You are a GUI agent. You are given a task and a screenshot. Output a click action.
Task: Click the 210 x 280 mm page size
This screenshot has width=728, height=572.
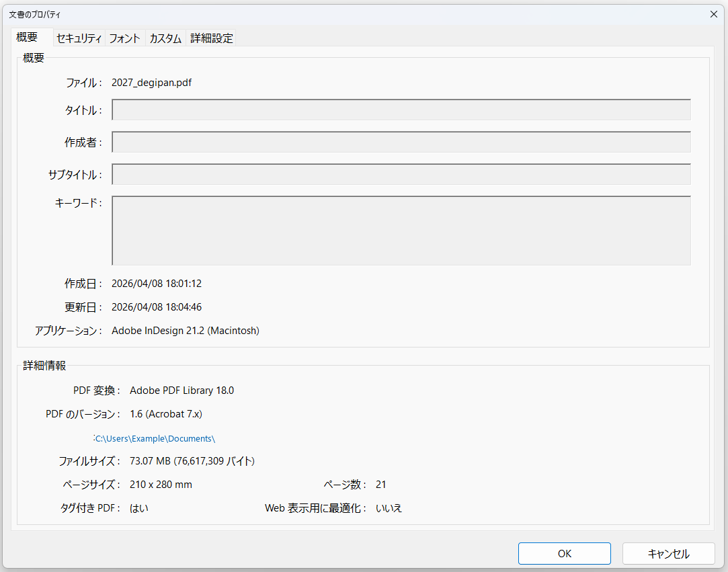pyautogui.click(x=161, y=485)
